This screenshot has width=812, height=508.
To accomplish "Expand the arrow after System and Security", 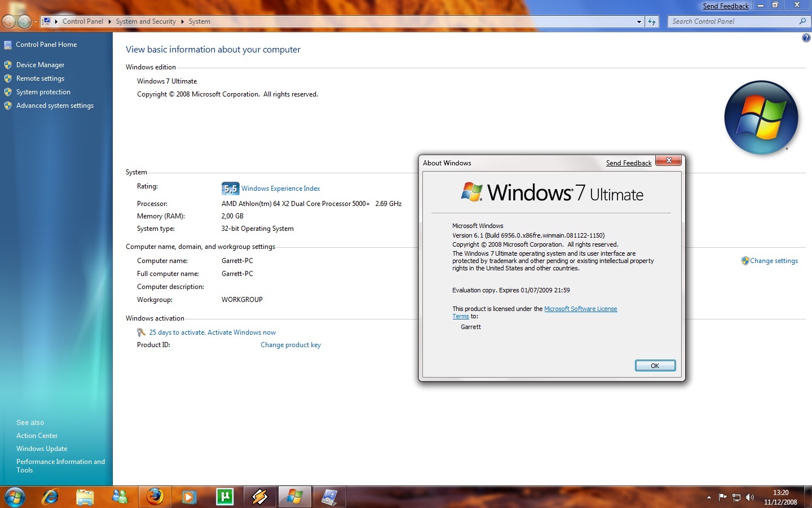I will (x=182, y=21).
